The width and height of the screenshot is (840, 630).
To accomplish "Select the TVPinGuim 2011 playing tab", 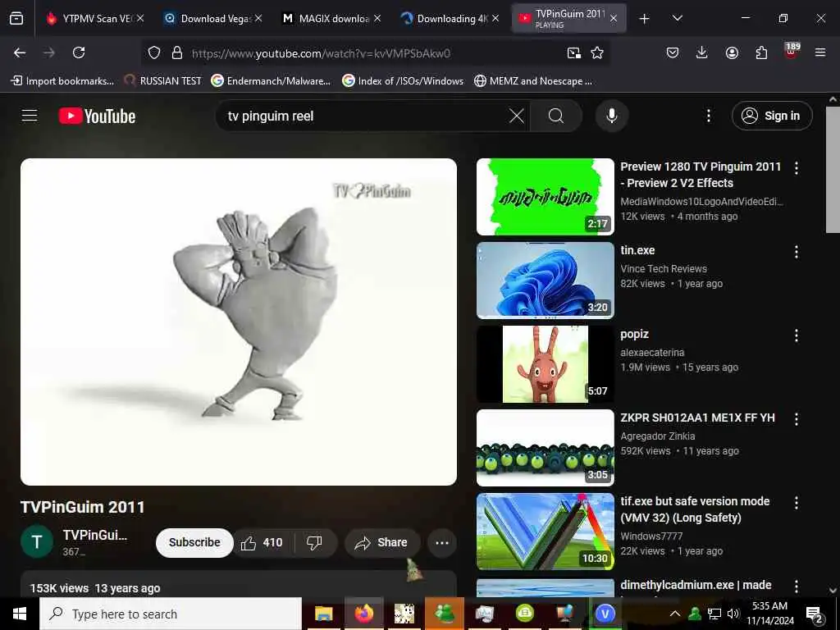I will tap(569, 19).
